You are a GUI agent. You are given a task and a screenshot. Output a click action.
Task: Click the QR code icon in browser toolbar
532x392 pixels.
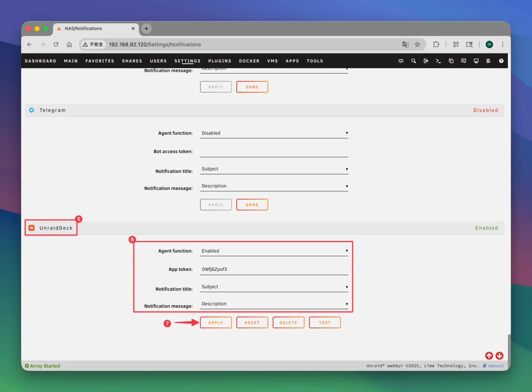456,44
